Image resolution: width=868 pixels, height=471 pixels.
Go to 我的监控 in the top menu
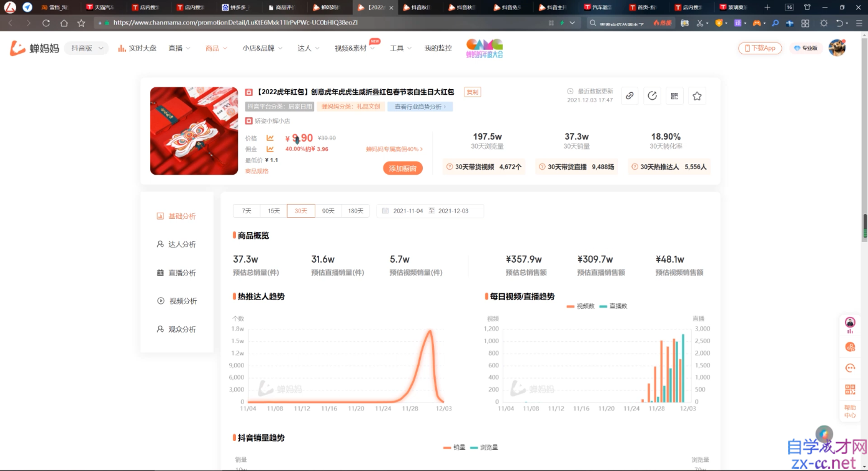(438, 48)
